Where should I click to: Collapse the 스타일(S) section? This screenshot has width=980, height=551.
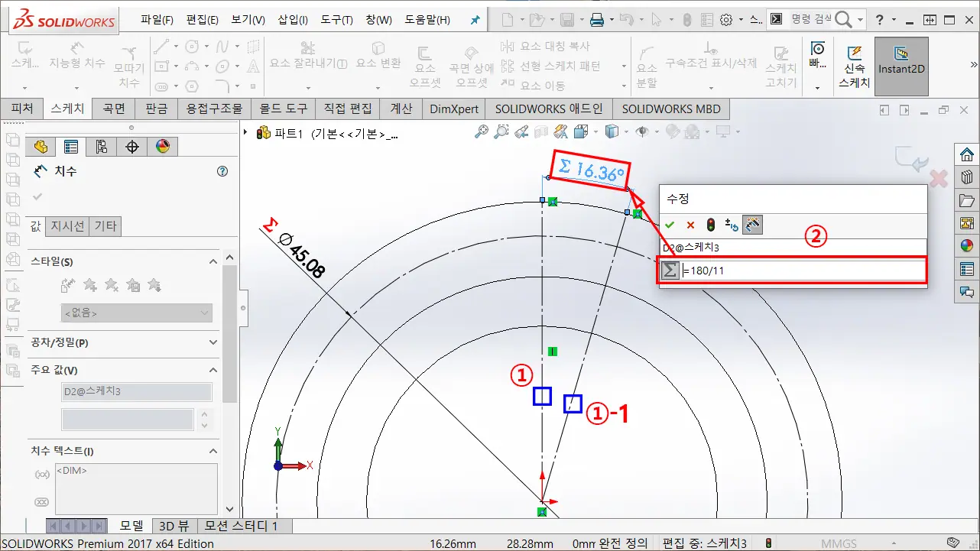click(x=213, y=261)
